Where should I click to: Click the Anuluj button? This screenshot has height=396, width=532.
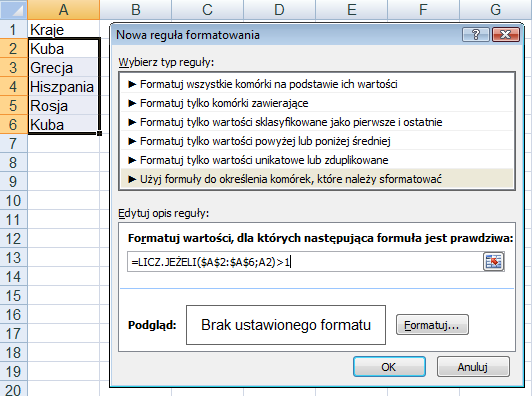coord(473,367)
